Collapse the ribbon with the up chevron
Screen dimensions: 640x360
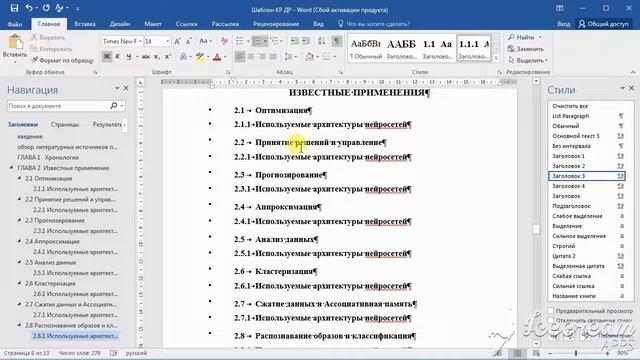point(633,72)
